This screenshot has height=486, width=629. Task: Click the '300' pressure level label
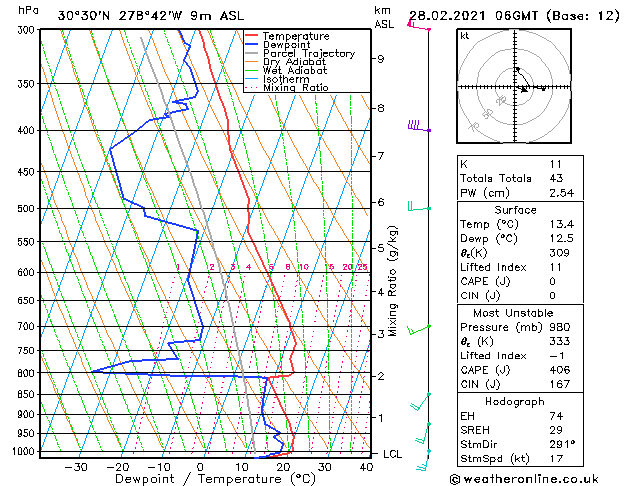(x=28, y=30)
